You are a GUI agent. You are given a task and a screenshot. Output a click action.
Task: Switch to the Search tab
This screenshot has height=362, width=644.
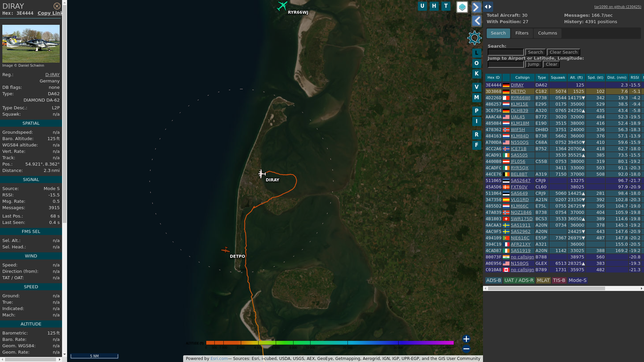(498, 33)
